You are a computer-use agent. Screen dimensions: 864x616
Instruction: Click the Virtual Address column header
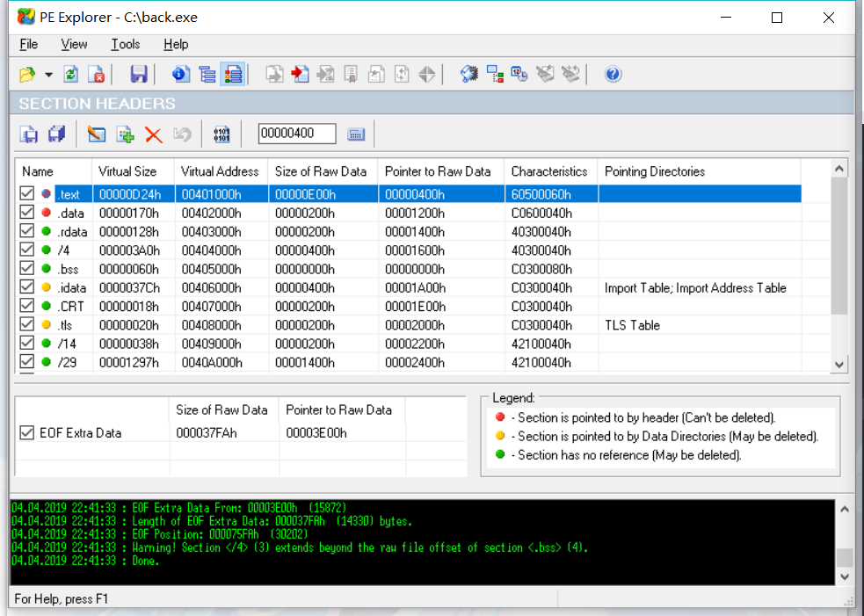(x=221, y=171)
